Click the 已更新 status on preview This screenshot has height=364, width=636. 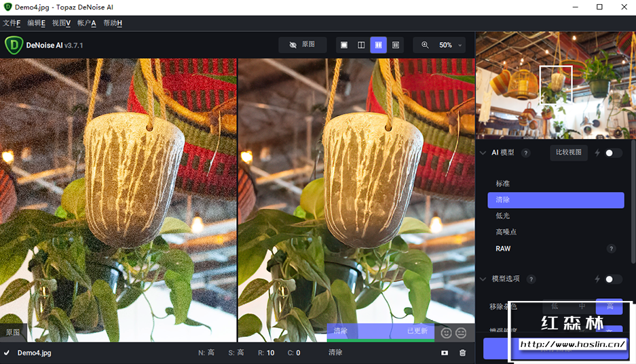coord(417,331)
